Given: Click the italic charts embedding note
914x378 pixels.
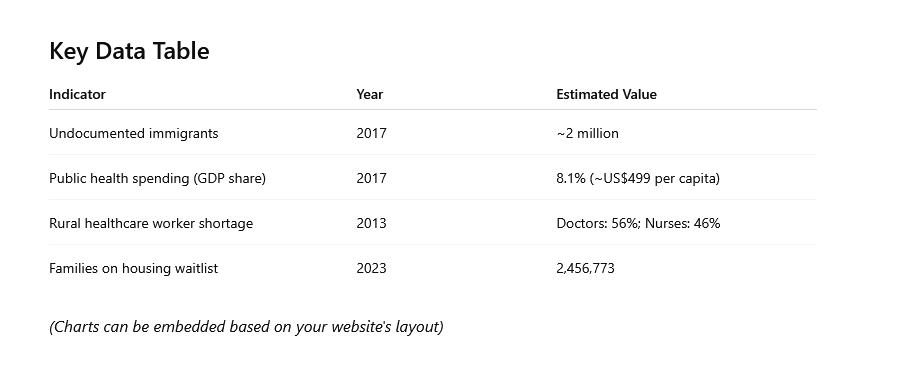Looking at the screenshot, I should [246, 327].
